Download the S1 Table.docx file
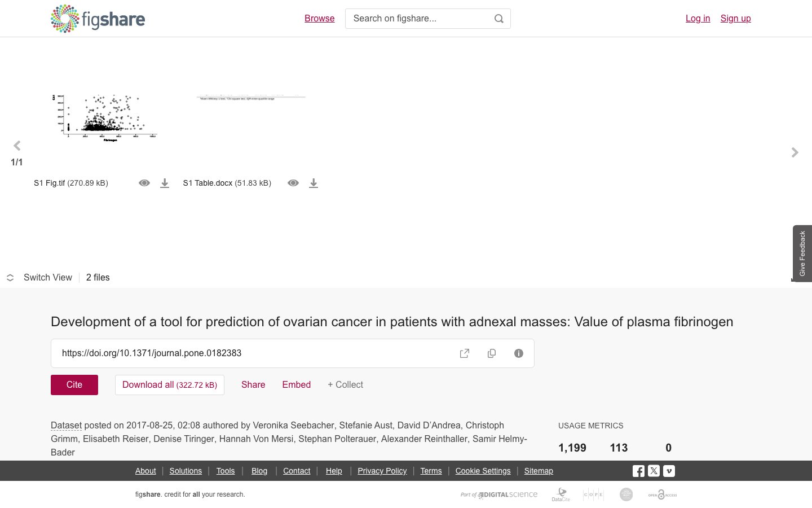Screen dimensions: 812x508 314,183
